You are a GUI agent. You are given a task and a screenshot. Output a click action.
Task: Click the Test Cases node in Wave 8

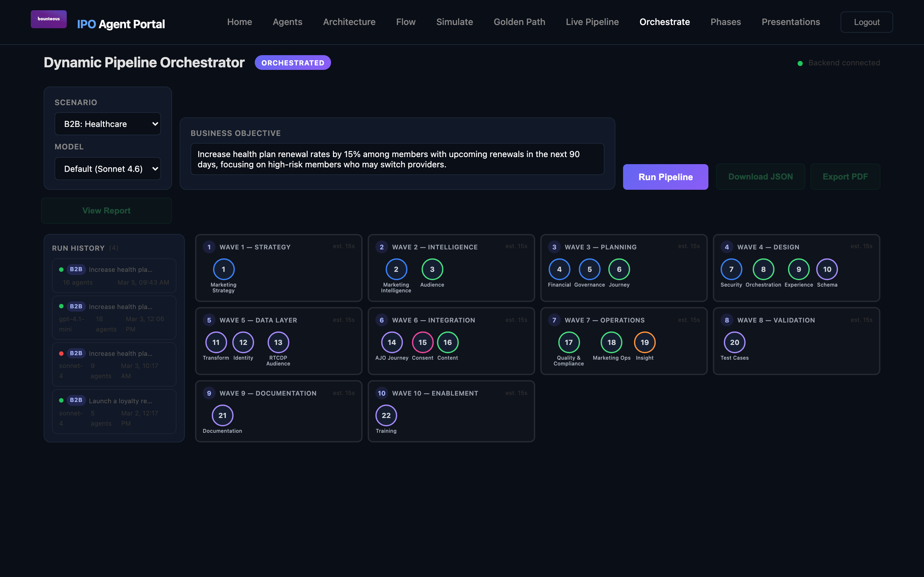point(735,343)
